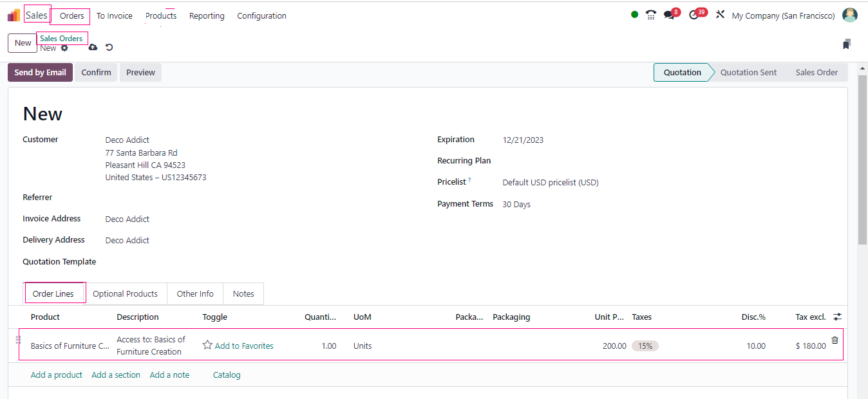Open optional columns selector in table header
This screenshot has width=868, height=399.
pyautogui.click(x=837, y=317)
